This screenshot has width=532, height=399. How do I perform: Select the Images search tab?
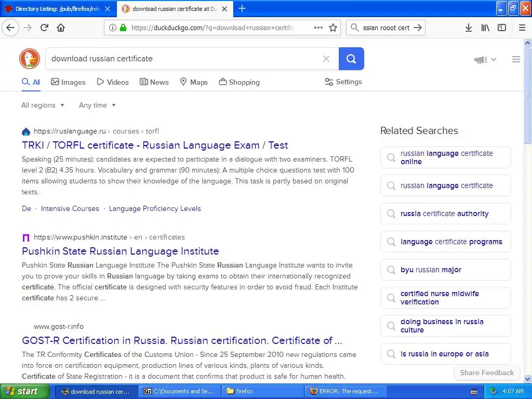coord(68,82)
